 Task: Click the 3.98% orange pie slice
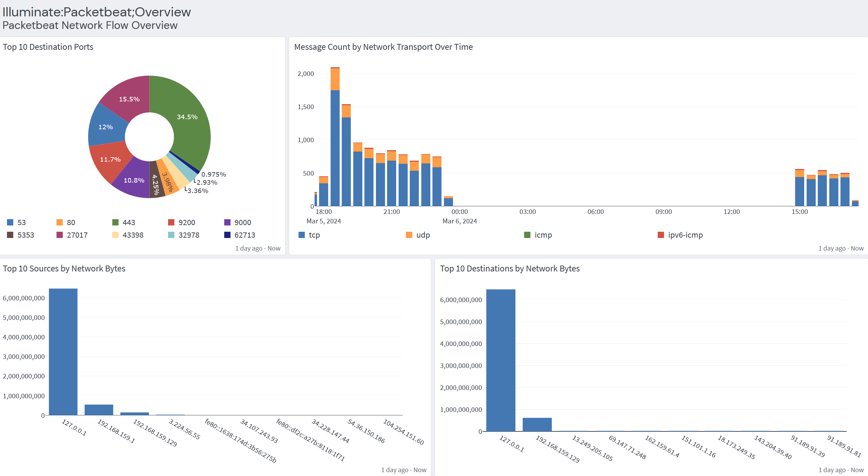(x=168, y=182)
